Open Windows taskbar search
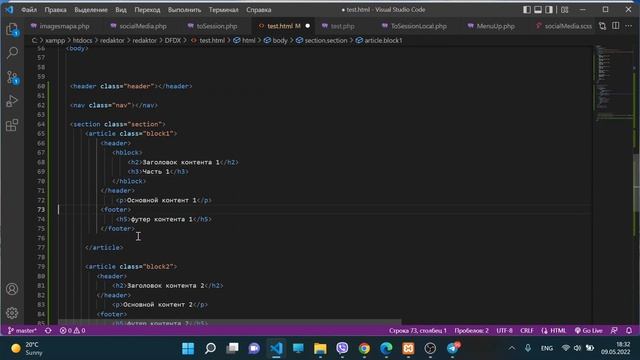640x360 pixels. tap(210, 348)
